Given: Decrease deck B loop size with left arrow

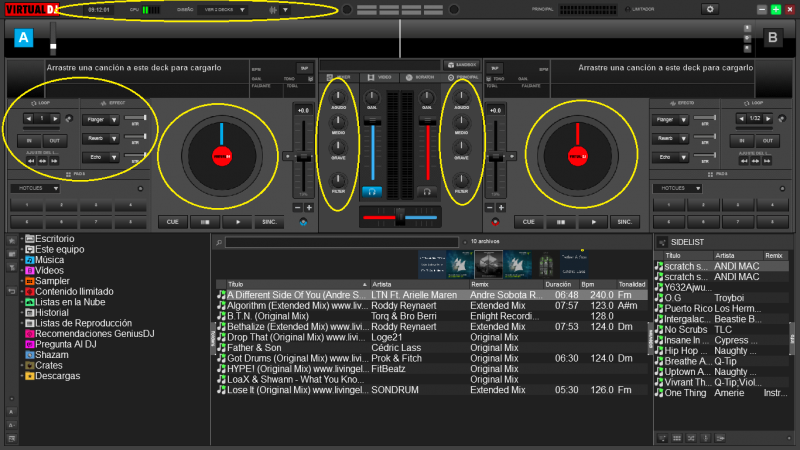Looking at the screenshot, I should 741,119.
